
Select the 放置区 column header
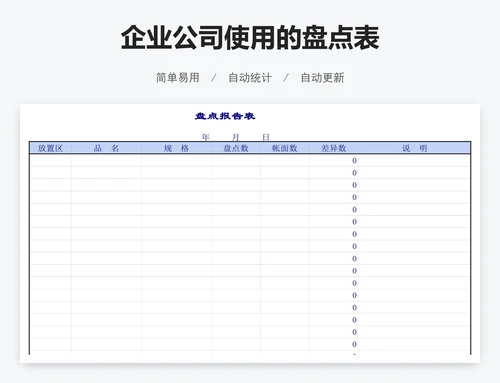[x=50, y=148]
